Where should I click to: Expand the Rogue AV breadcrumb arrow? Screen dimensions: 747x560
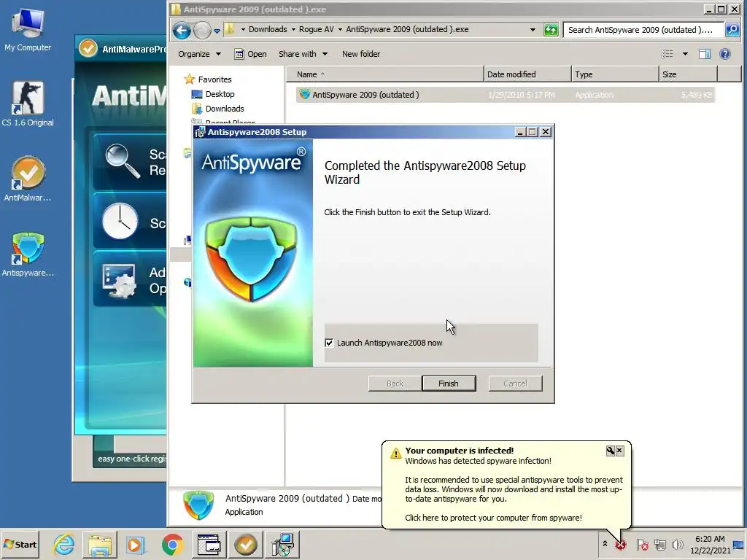point(340,29)
